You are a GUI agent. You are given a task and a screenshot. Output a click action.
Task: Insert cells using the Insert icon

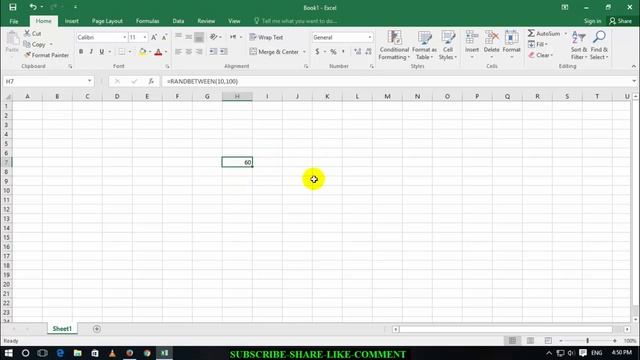click(x=472, y=38)
